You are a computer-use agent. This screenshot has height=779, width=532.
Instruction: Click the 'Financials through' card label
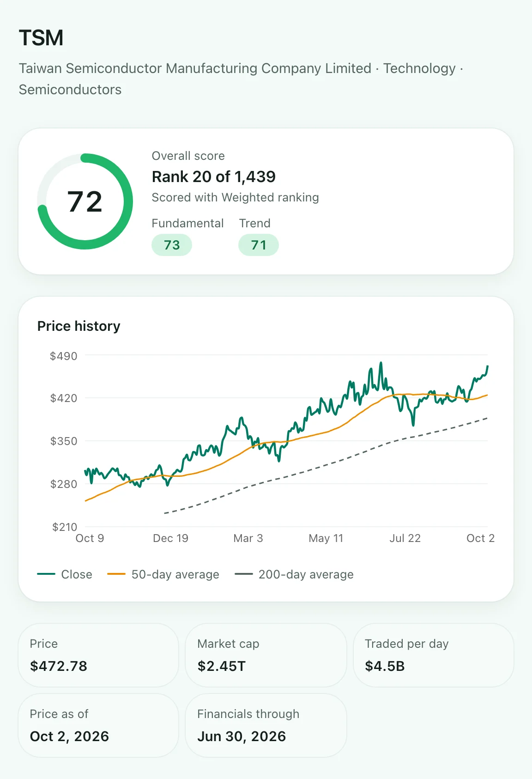[x=248, y=714]
